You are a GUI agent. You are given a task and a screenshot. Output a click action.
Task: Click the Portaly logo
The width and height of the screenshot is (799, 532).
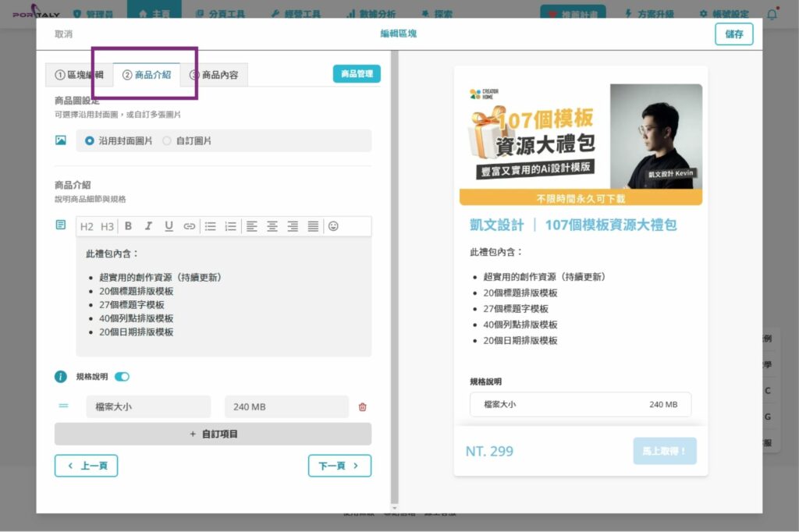[36, 12]
